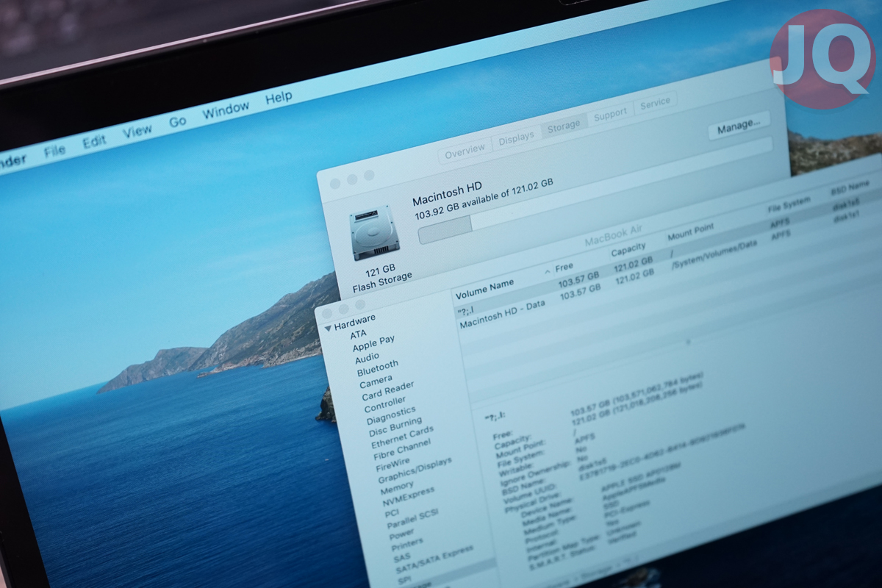Click the MacBook Air window title
The width and height of the screenshot is (882, 588).
click(x=614, y=235)
